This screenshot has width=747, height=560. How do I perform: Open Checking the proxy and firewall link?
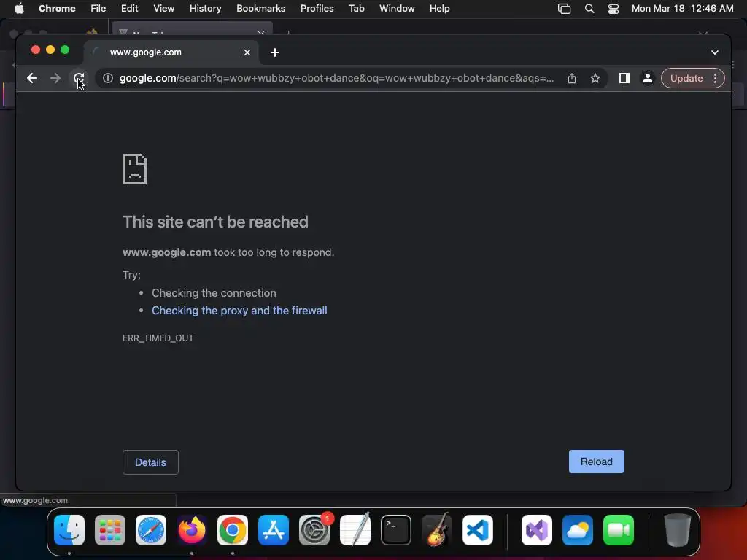[x=239, y=311]
